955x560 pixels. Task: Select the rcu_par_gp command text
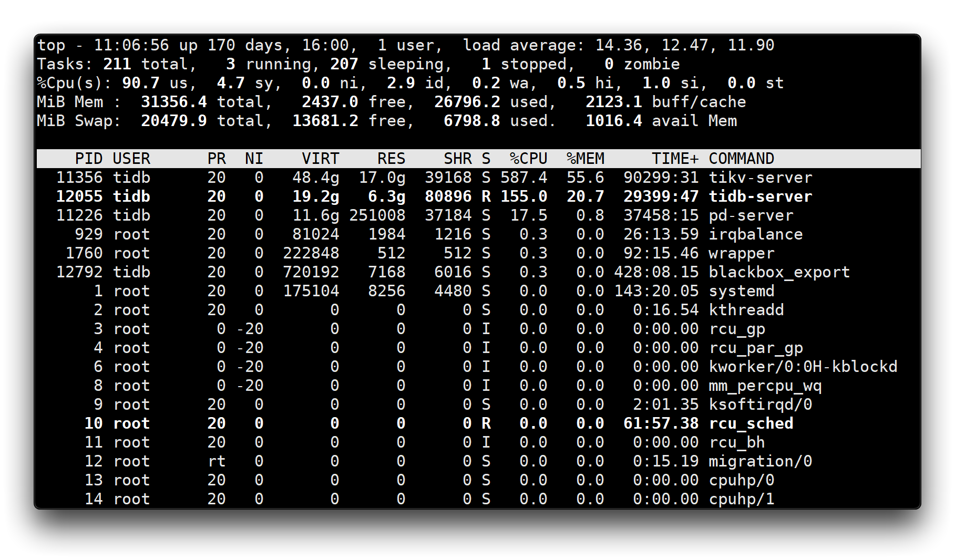755,348
